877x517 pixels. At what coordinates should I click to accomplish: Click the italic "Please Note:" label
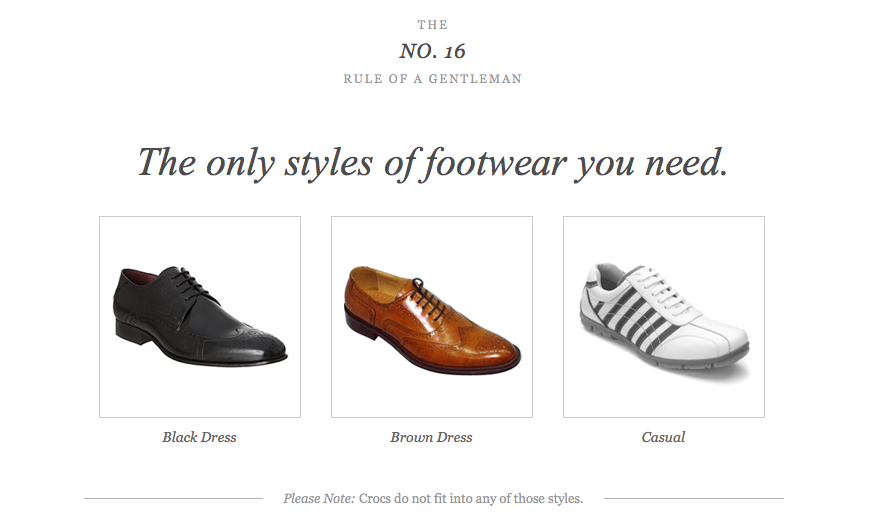click(x=319, y=498)
